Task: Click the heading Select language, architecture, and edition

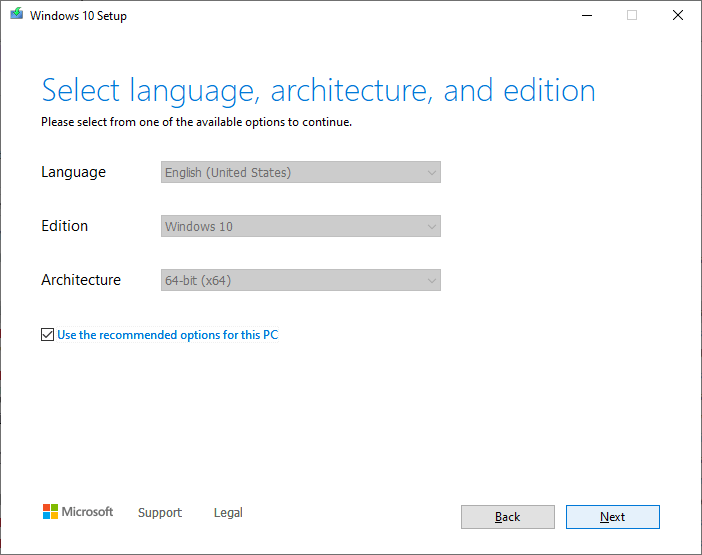Action: click(318, 91)
